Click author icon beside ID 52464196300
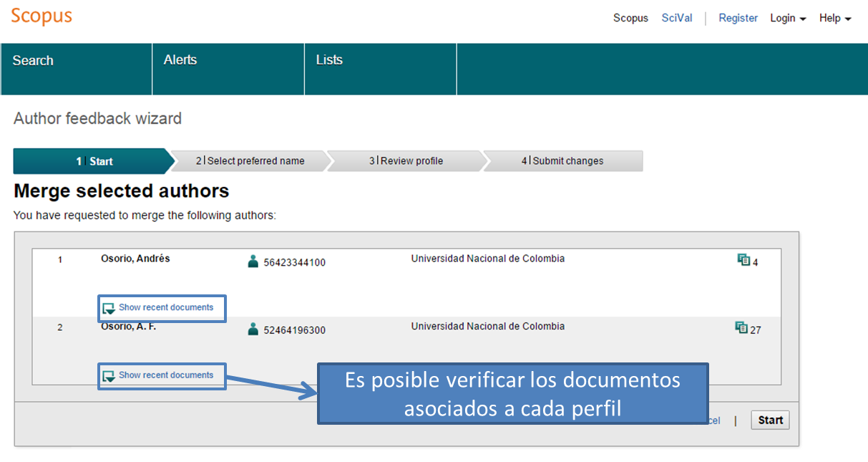This screenshot has width=868, height=462. tap(253, 329)
